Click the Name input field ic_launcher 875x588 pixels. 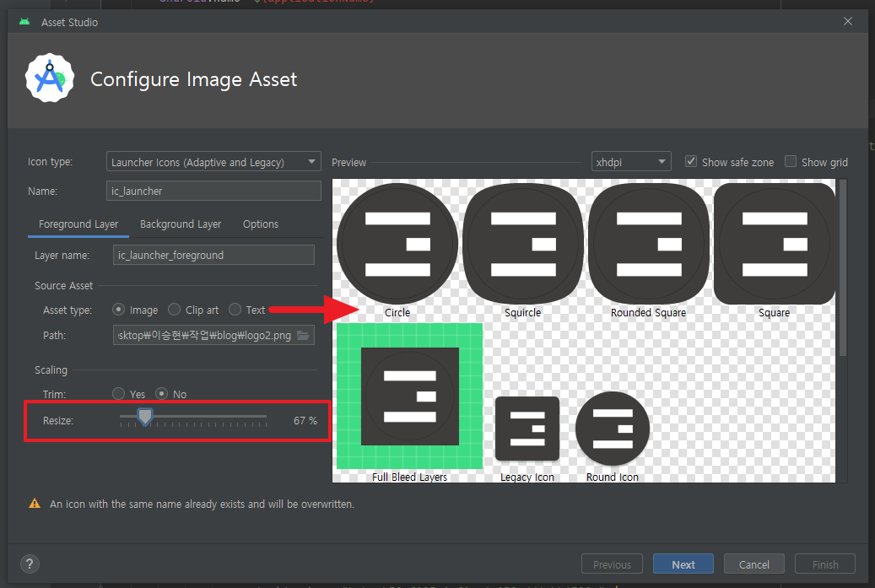pyautogui.click(x=213, y=191)
